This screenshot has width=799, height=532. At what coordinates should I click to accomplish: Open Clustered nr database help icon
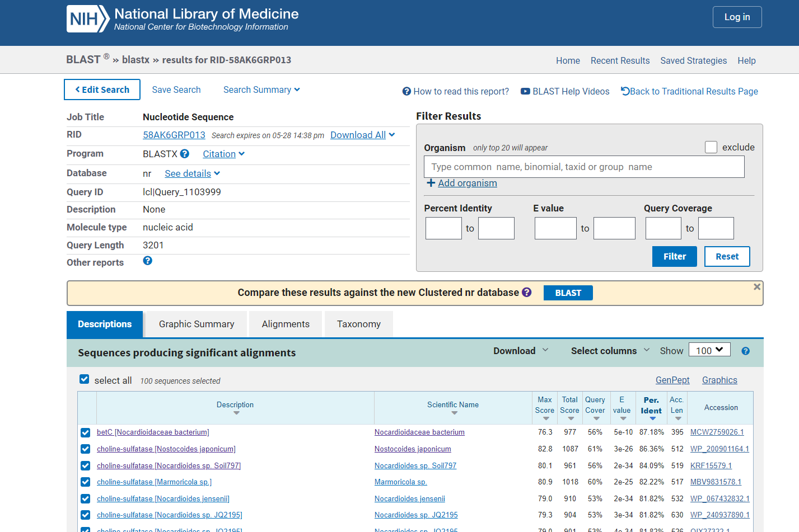(x=527, y=292)
